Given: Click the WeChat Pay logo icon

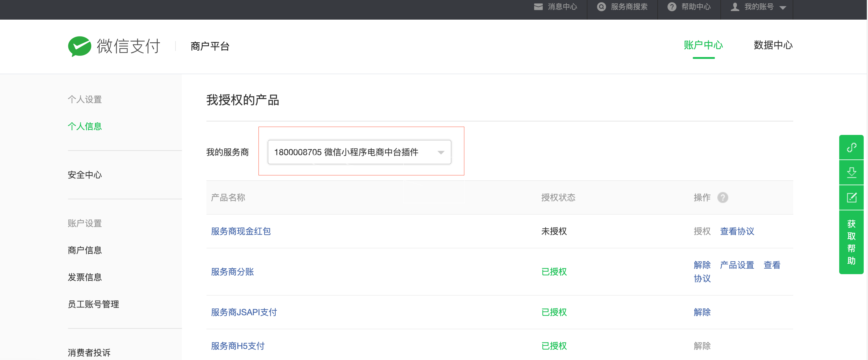Looking at the screenshot, I should pos(80,46).
